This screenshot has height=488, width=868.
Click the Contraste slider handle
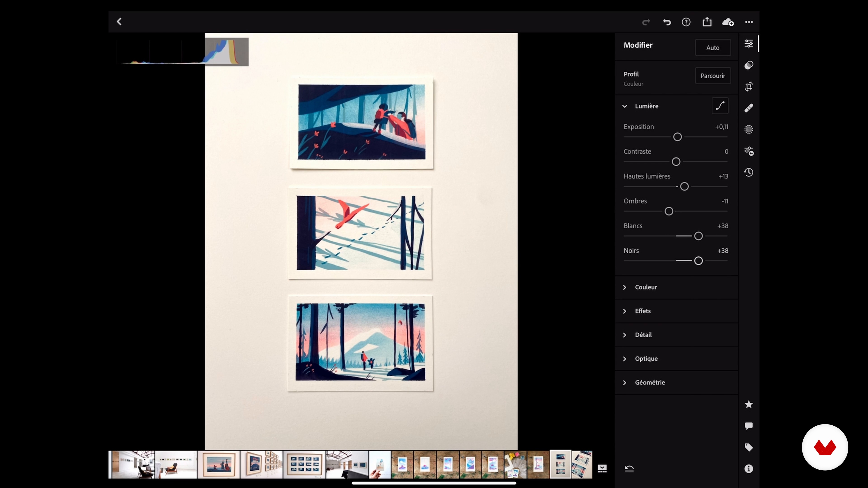[676, 162]
